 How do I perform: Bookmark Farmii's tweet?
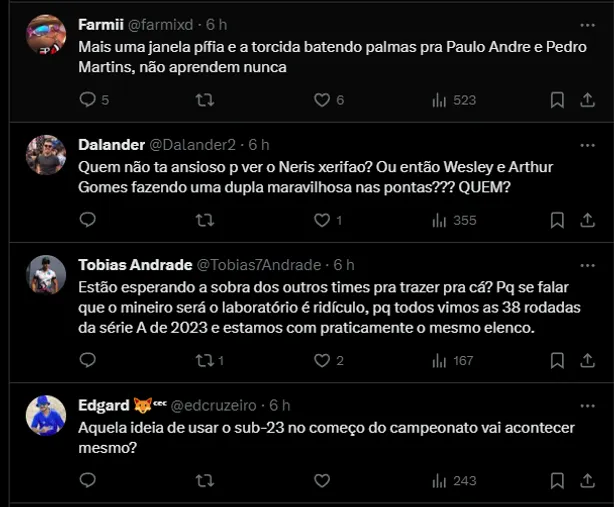point(558,100)
